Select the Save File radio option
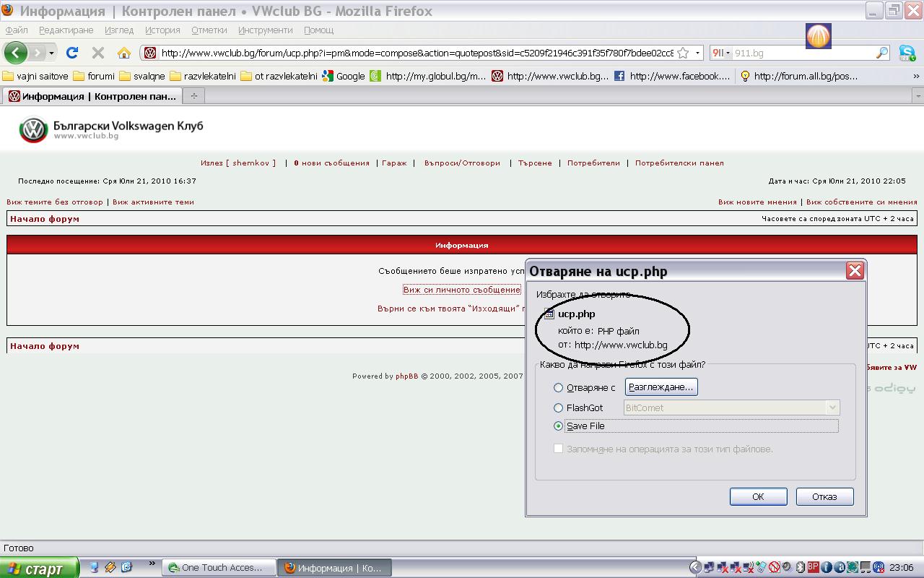Viewport: 924px width, 578px height. point(558,426)
